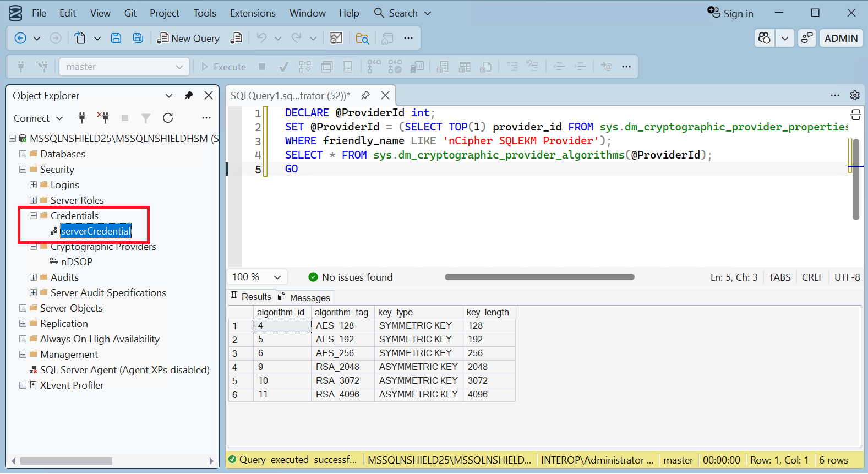868x474 pixels.
Task: Click the Execute button
Action: coord(223,67)
